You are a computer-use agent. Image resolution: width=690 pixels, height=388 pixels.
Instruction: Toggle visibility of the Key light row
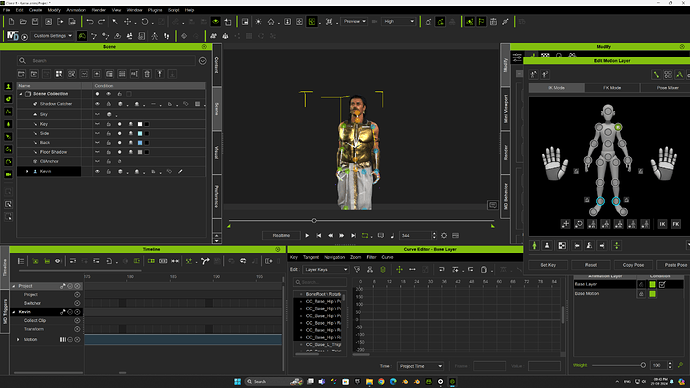tap(97, 124)
